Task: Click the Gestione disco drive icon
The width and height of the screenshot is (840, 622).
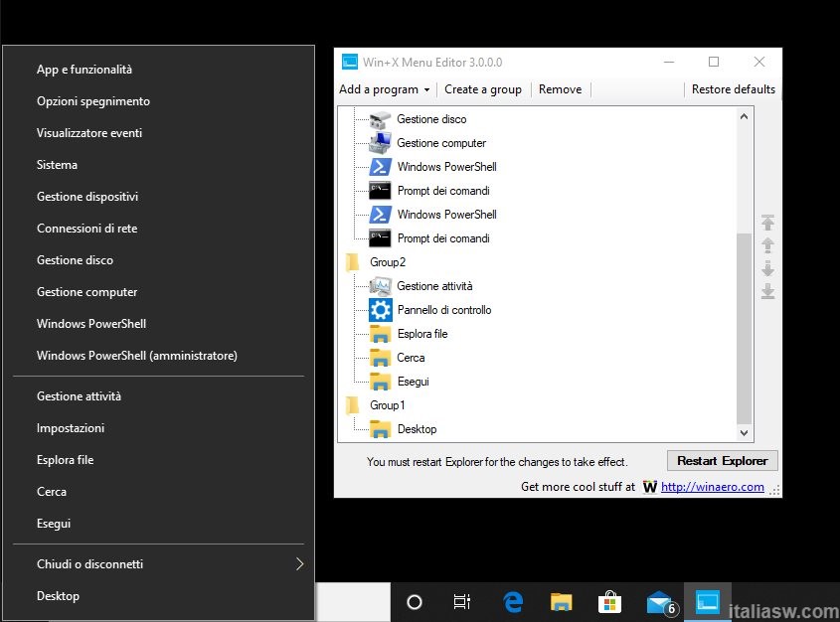Action: 380,119
